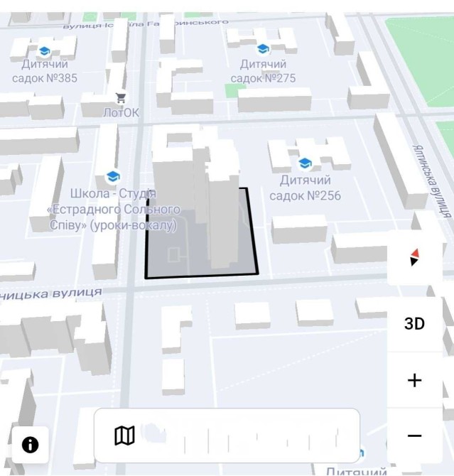Zoom out with the minus button
The height and width of the screenshot is (476, 454).
click(x=414, y=436)
